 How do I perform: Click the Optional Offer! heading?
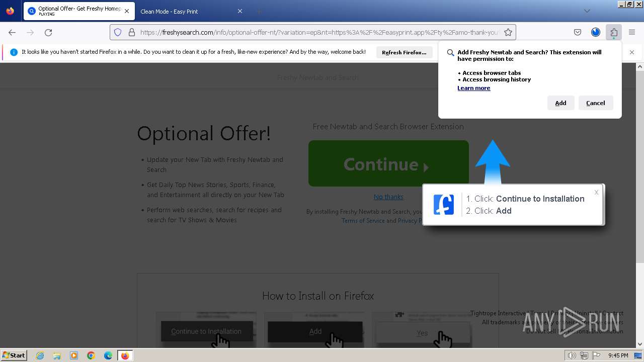point(204,133)
